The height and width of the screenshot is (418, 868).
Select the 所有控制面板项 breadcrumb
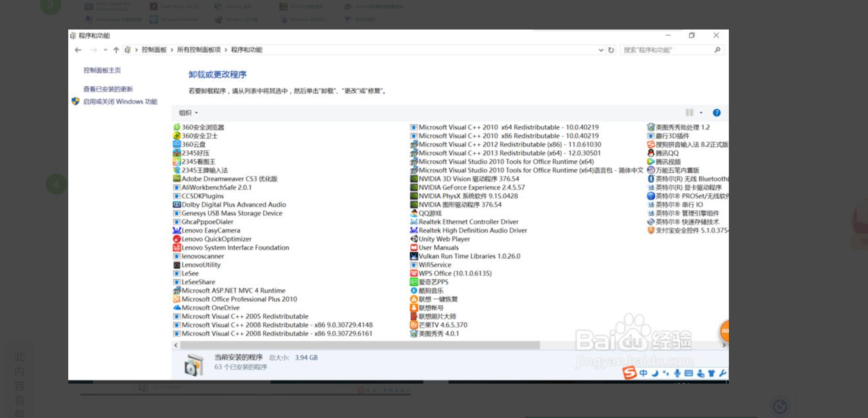pos(199,50)
